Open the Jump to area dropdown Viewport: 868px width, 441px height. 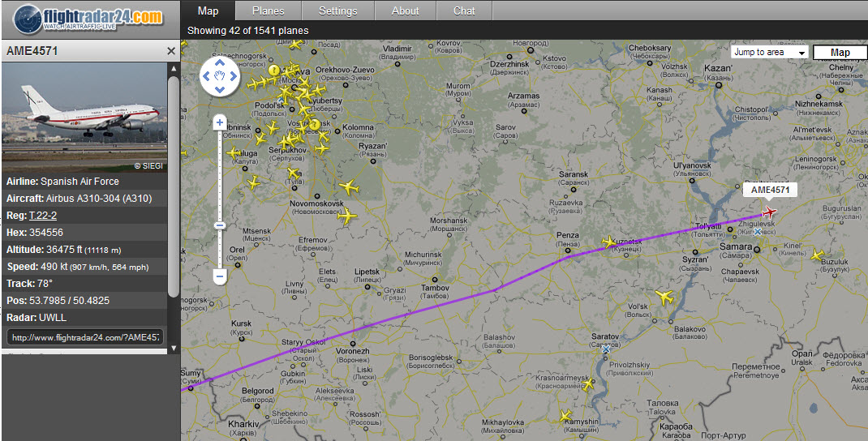(x=770, y=53)
